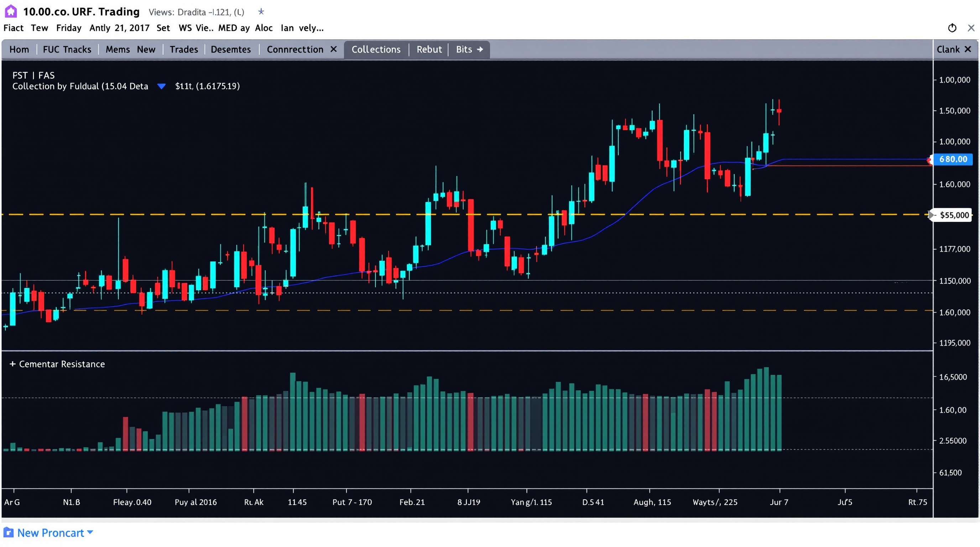Image resolution: width=980 pixels, height=547 pixels.
Task: Click the blue star favorite icon
Action: (261, 12)
